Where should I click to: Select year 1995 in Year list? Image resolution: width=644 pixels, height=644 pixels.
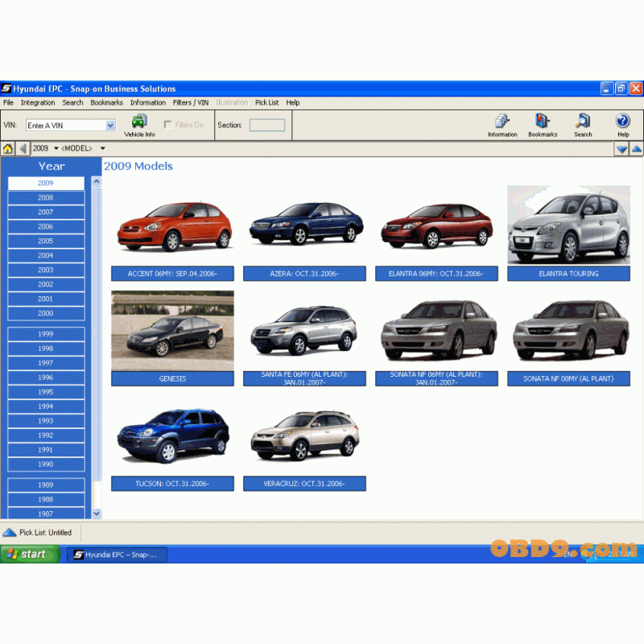pyautogui.click(x=46, y=392)
